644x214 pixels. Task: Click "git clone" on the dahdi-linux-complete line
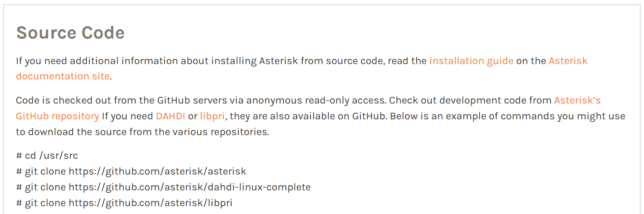pos(45,187)
